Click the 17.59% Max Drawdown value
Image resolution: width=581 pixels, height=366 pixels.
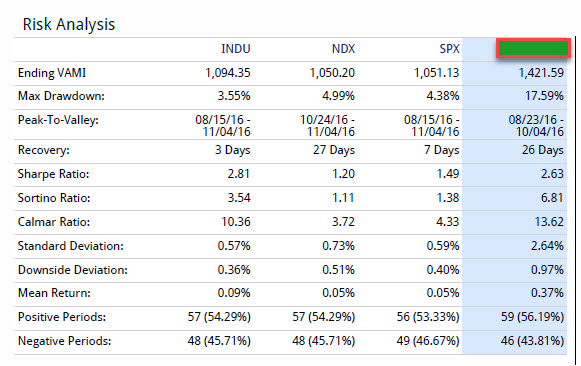[x=544, y=96]
